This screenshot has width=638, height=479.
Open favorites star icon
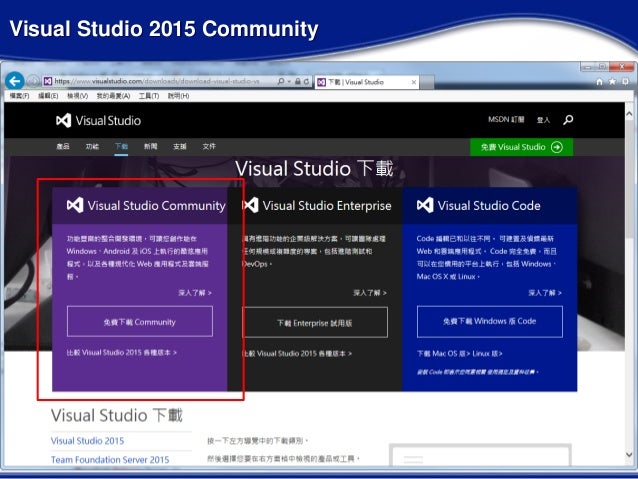[x=612, y=82]
